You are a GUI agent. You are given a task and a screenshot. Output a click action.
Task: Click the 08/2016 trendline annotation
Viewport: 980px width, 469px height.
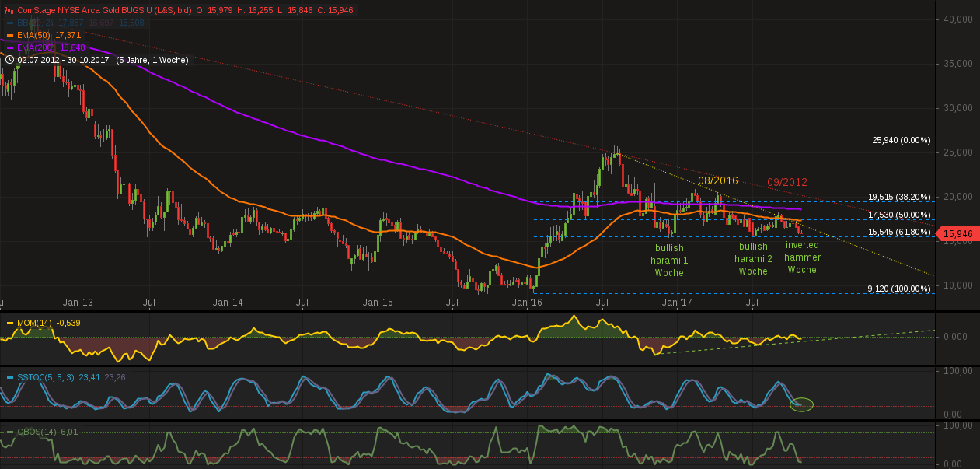pos(717,180)
